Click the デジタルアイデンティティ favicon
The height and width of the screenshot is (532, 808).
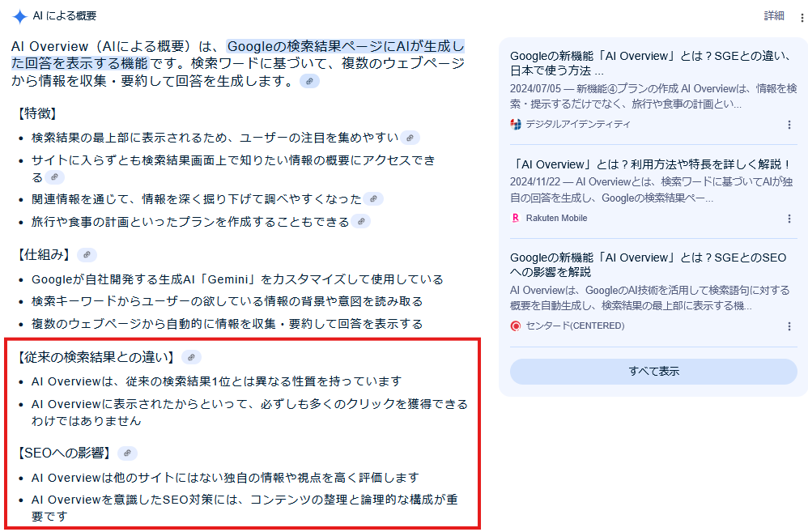(x=515, y=124)
